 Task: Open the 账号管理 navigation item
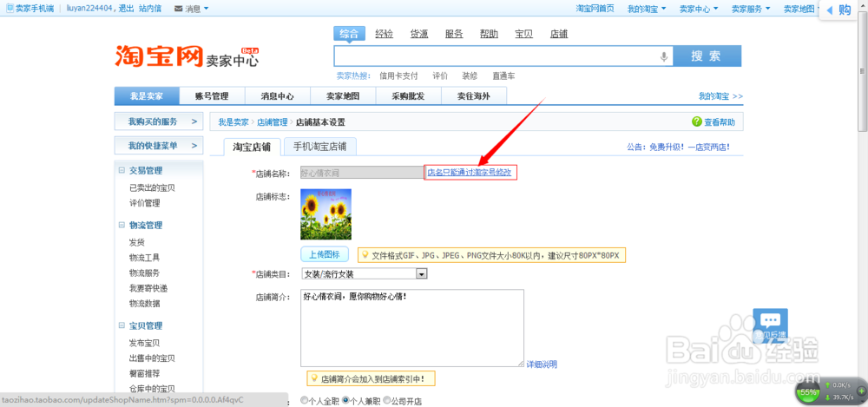(212, 95)
